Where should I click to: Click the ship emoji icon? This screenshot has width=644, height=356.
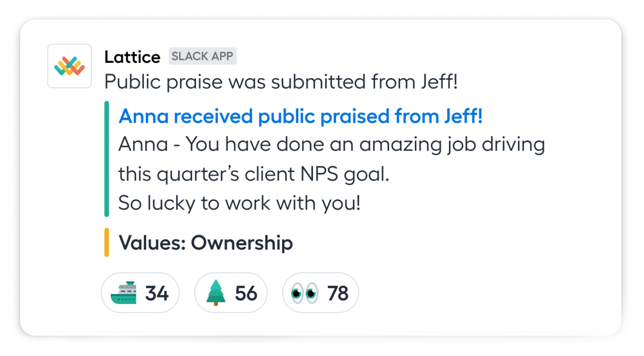(124, 293)
